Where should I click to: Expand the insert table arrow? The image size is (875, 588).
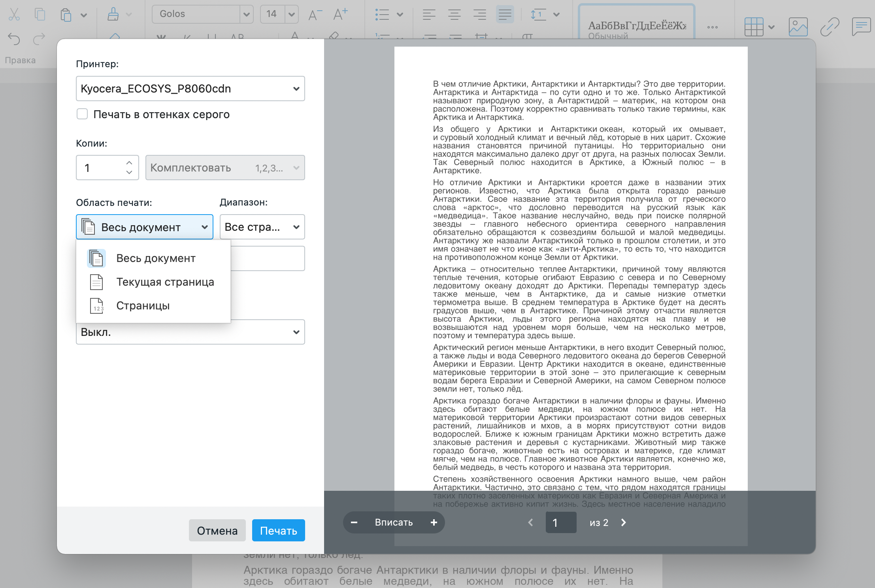pos(771,27)
